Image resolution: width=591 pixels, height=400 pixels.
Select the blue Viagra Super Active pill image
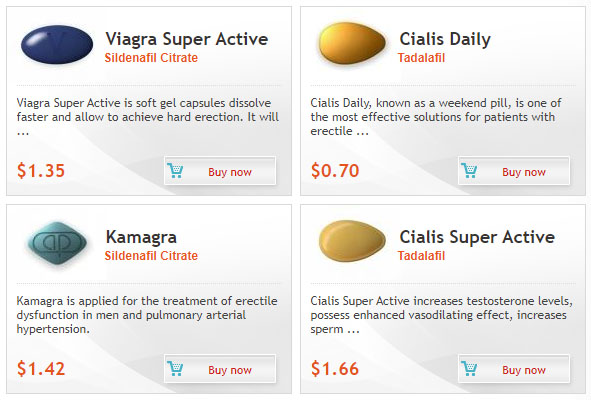click(x=57, y=44)
